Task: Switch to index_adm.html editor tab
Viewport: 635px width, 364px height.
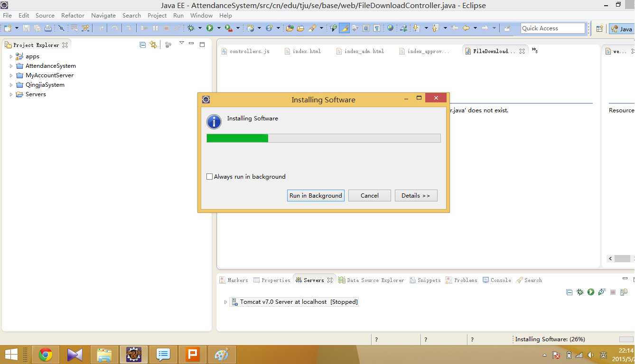Action: point(360,51)
